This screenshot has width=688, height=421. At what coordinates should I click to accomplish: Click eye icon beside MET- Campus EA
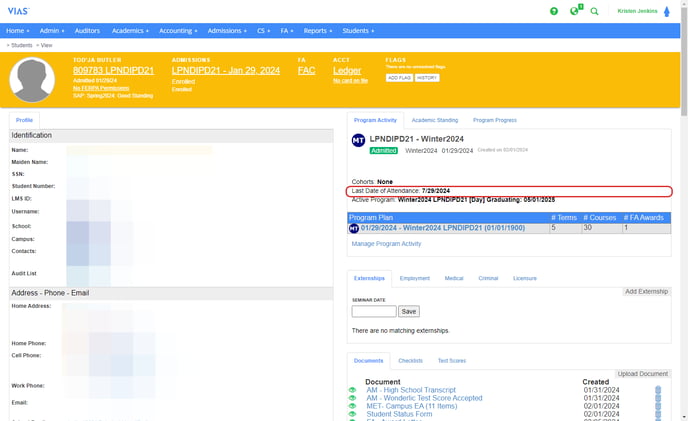pyautogui.click(x=352, y=406)
